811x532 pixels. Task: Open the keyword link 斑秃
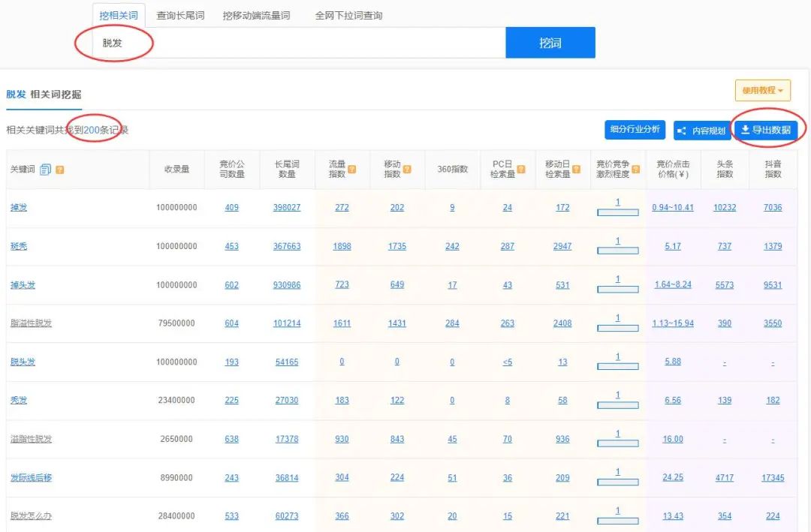(x=20, y=245)
